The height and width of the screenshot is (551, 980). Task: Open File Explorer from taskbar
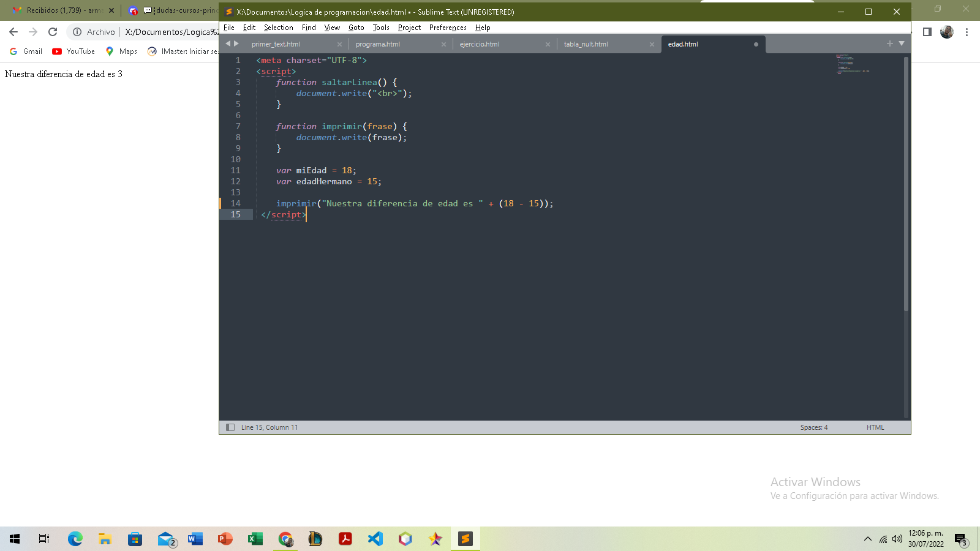coord(105,539)
